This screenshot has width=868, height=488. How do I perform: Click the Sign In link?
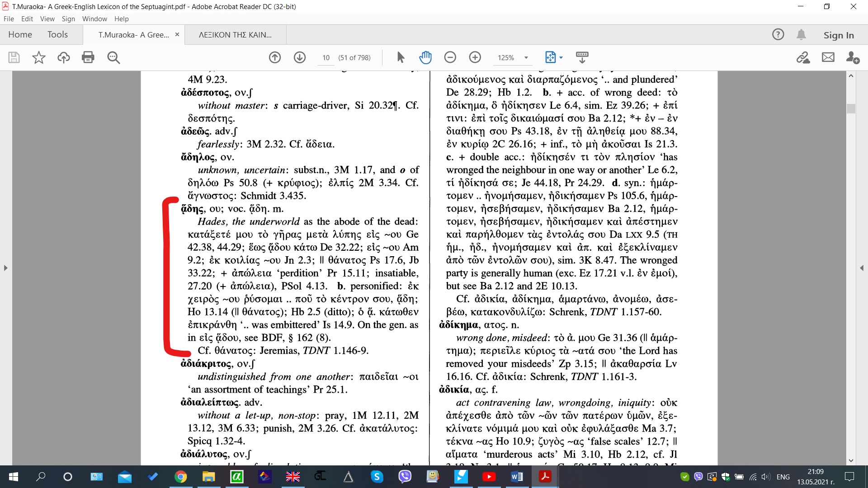(x=838, y=35)
